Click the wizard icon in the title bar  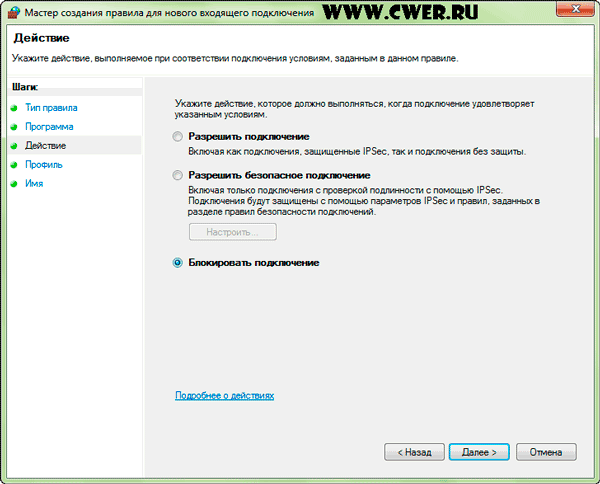(13, 10)
